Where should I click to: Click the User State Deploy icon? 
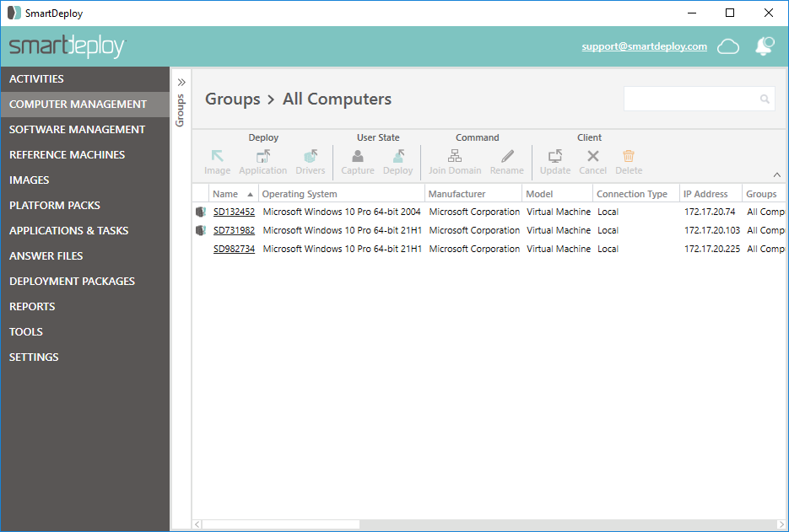[398, 156]
